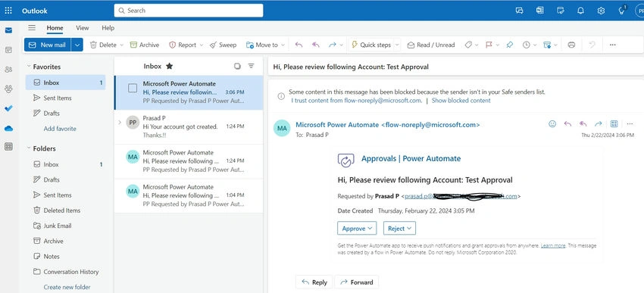Pin the message with the pin icon
Screen dimensions: 644x293
click(x=509, y=45)
